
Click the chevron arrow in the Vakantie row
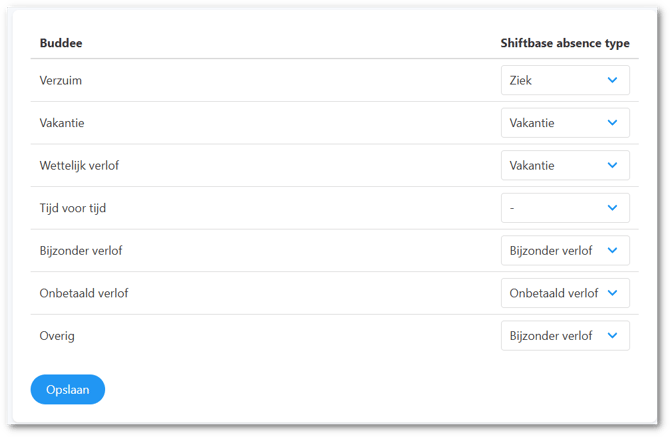[x=612, y=123]
